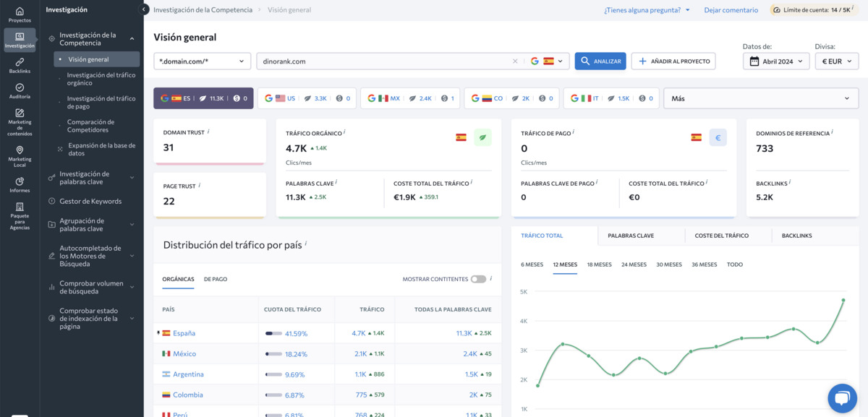Collapse the sidebar with arrow button
Viewport: 868px width, 417px height.
tap(143, 9)
